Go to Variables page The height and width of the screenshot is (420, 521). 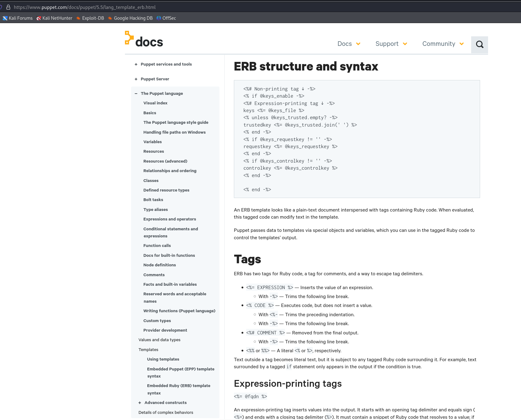pyautogui.click(x=152, y=142)
